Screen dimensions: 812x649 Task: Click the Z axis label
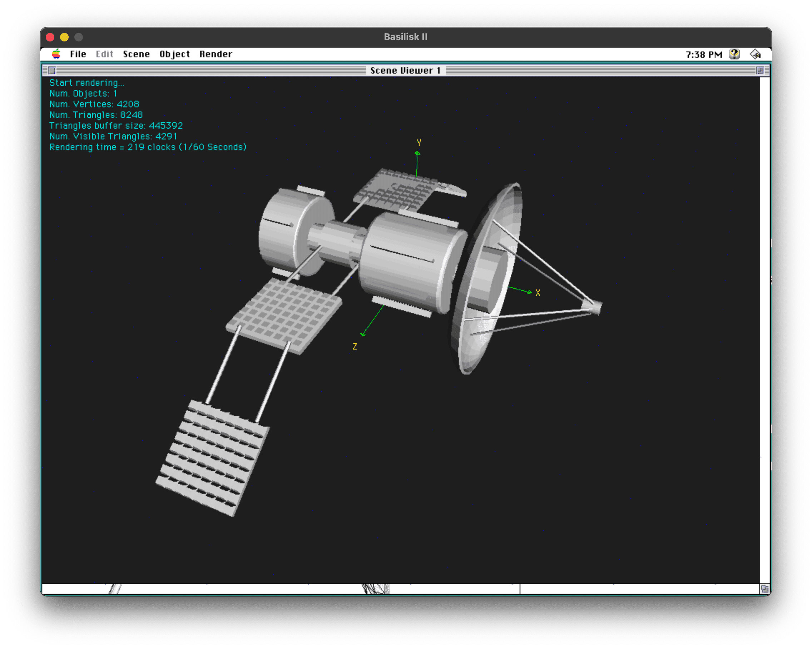[355, 346]
